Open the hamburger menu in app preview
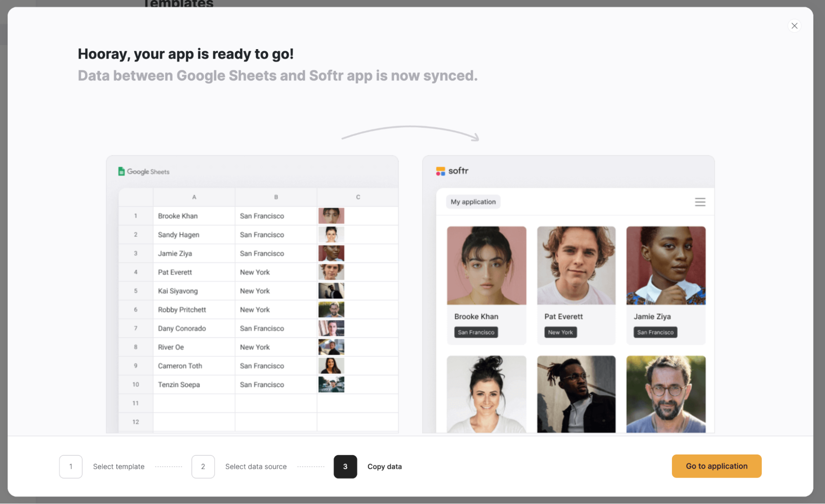 click(x=700, y=202)
